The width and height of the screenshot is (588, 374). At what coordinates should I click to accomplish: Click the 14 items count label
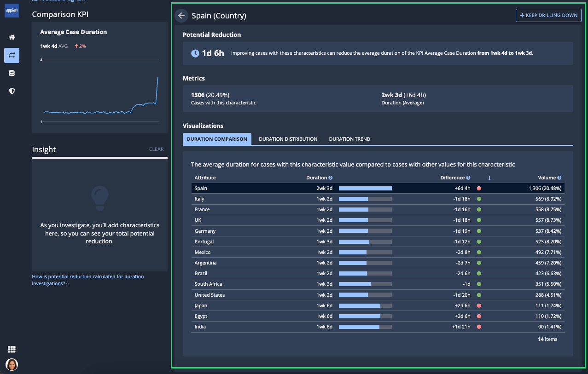coord(547,339)
